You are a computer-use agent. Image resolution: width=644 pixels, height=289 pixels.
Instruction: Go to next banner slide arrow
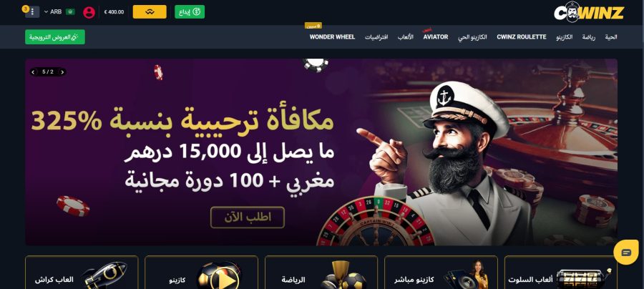62,72
